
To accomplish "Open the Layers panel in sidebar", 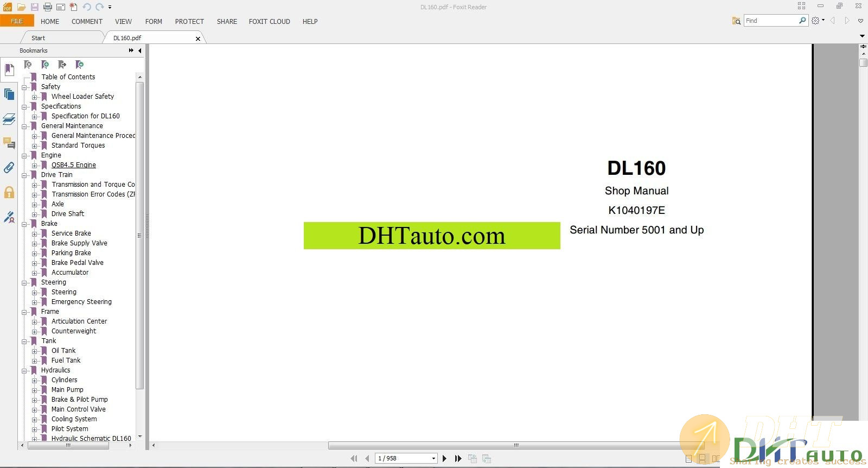I will tap(9, 119).
